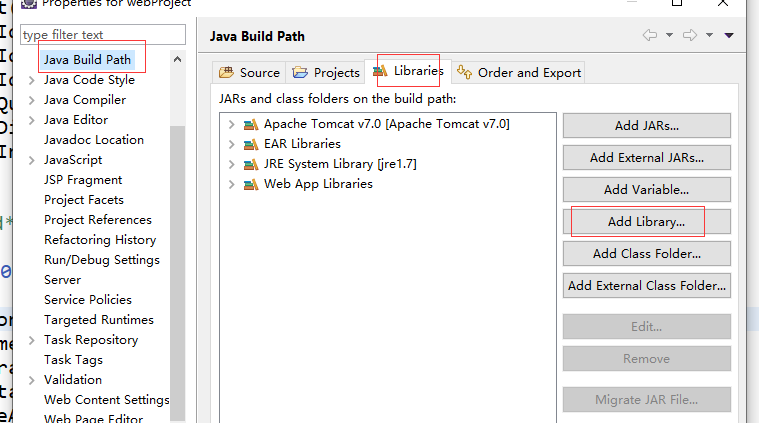The height and width of the screenshot is (423, 759).
Task: Click the Web App Libraries icon
Action: pos(249,184)
